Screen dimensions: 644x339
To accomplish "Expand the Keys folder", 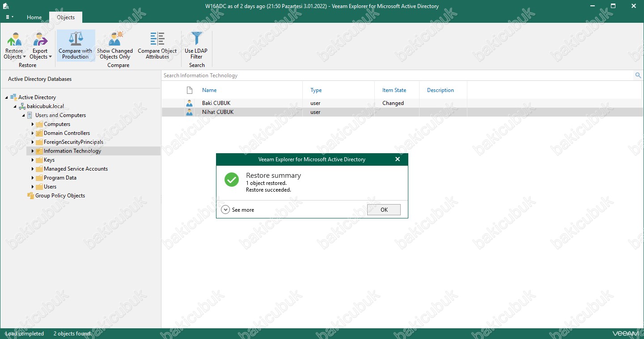I will click(33, 160).
